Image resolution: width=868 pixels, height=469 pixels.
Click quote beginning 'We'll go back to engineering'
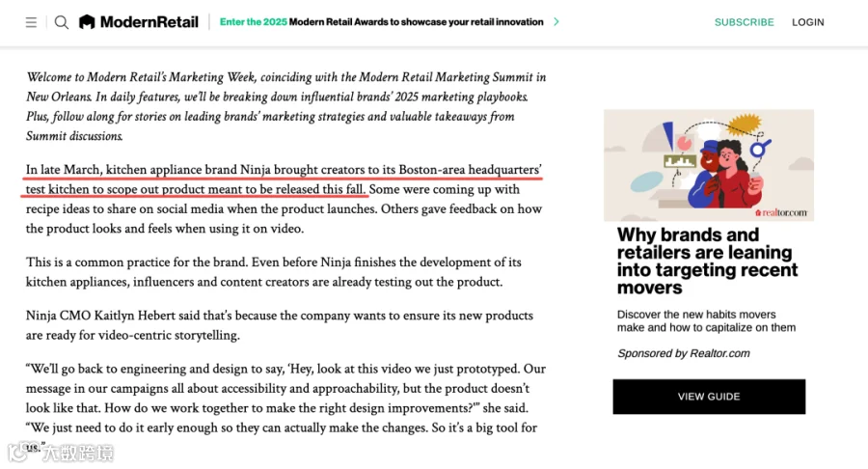[285, 408]
